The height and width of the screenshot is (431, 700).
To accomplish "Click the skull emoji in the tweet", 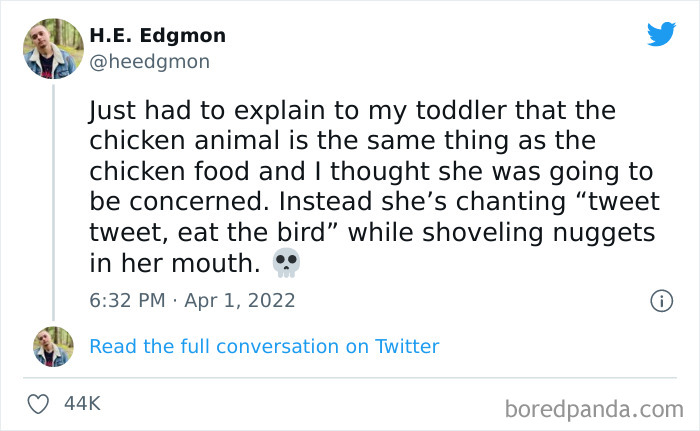I will pyautogui.click(x=286, y=264).
